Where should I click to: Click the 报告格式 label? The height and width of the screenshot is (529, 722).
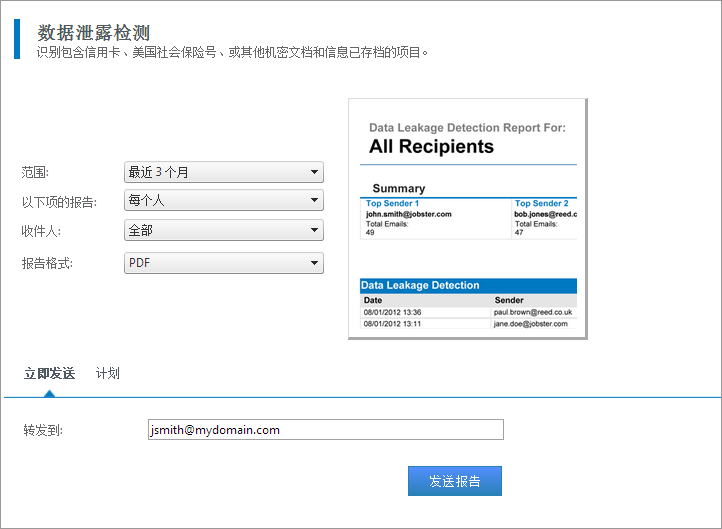coord(48,263)
